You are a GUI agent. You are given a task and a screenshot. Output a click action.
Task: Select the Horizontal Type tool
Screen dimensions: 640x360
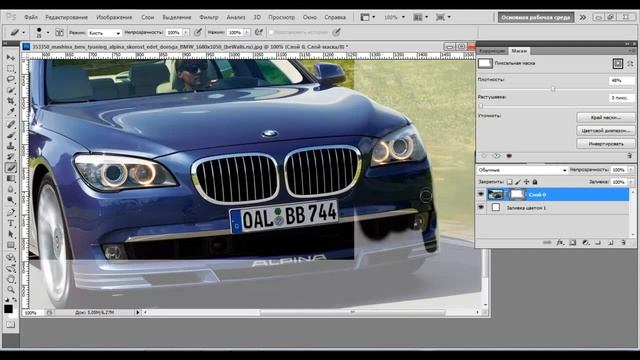pyautogui.click(x=11, y=224)
